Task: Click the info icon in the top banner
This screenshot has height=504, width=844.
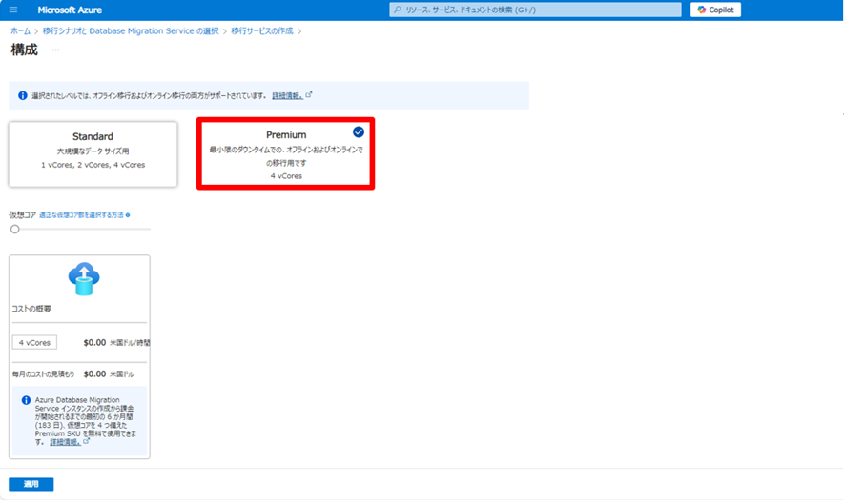Action: click(x=23, y=95)
